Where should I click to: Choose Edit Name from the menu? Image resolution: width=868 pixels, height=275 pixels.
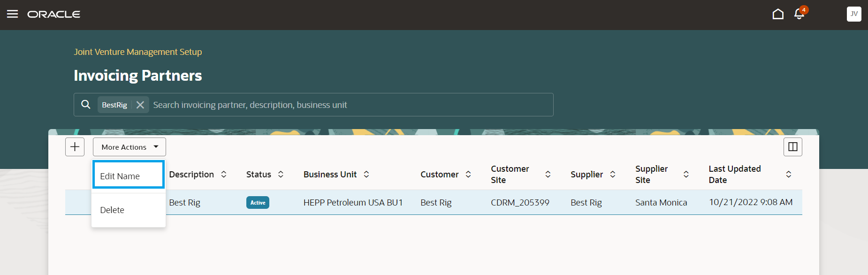click(129, 175)
